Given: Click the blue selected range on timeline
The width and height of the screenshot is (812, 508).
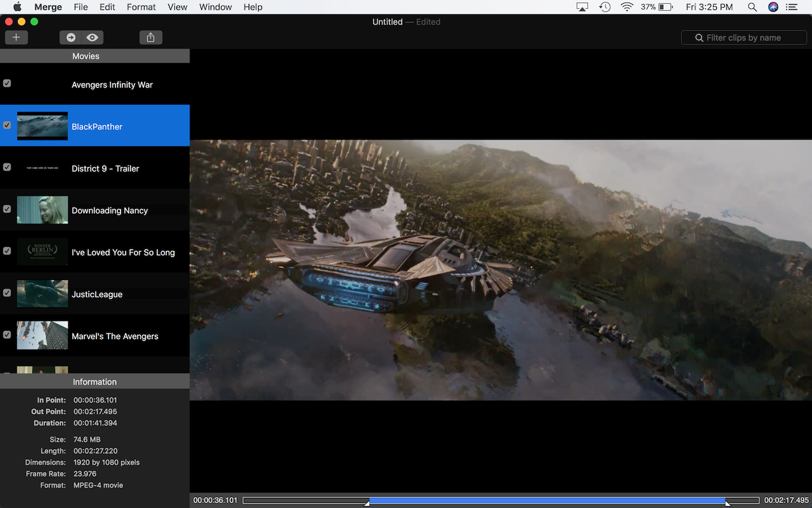Looking at the screenshot, I should tap(547, 500).
